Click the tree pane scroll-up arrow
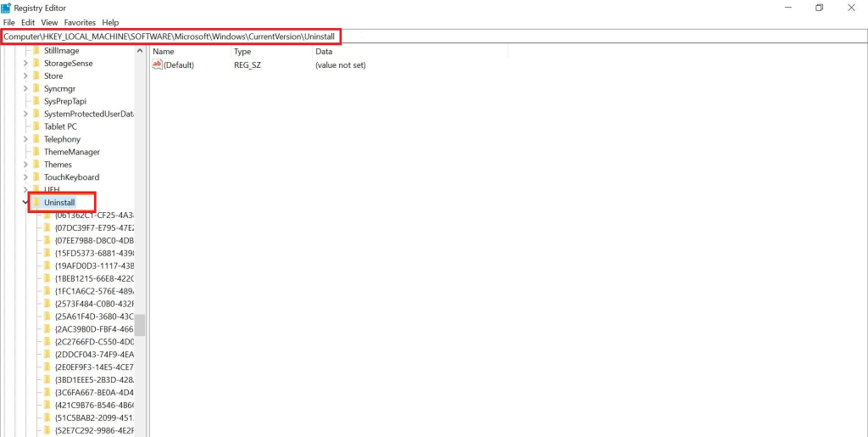This screenshot has width=868, height=437. 140,50
